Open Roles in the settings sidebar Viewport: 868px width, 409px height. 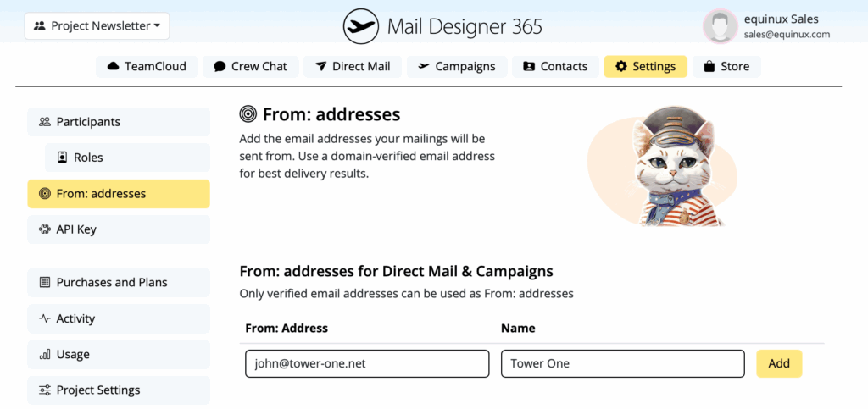pos(127,158)
